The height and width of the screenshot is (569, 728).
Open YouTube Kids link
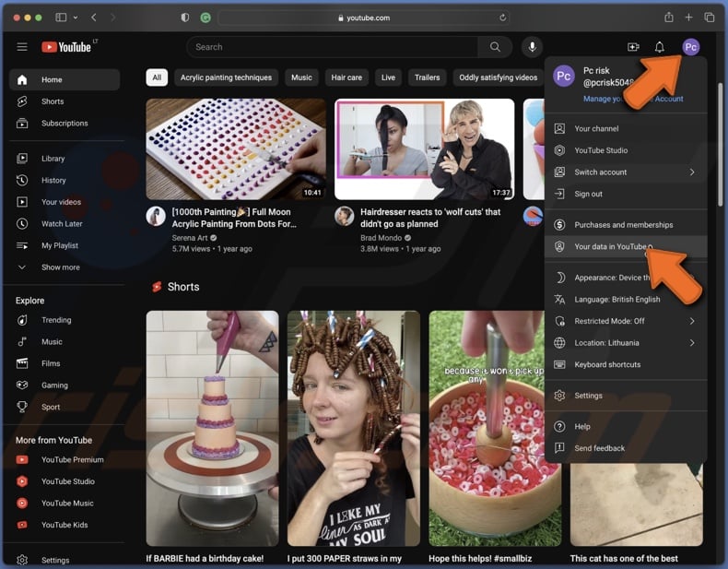[x=65, y=525]
